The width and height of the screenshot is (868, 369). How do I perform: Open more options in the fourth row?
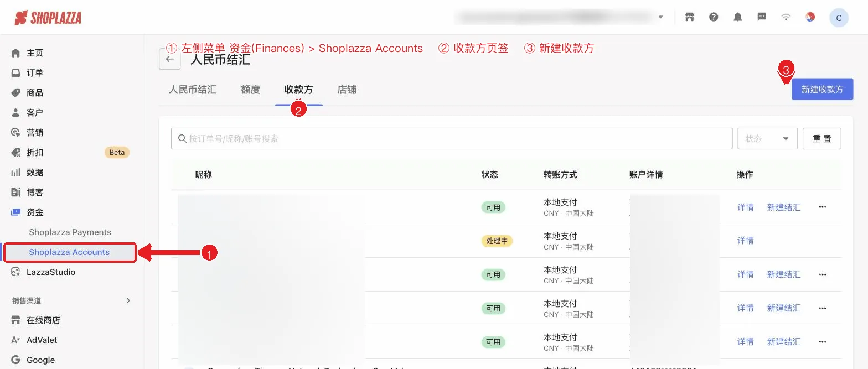click(x=822, y=308)
